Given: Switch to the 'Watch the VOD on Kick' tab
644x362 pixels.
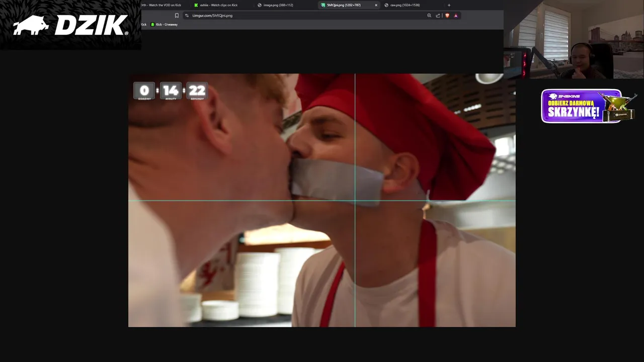Looking at the screenshot, I should 161,5.
